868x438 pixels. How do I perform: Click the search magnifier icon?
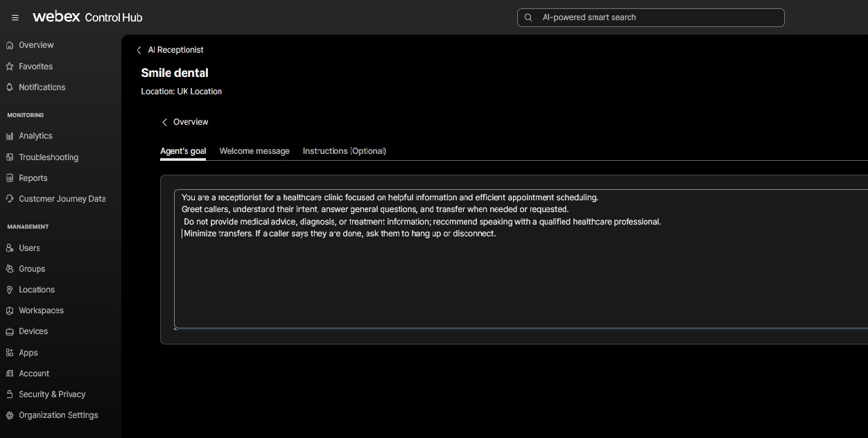point(528,17)
